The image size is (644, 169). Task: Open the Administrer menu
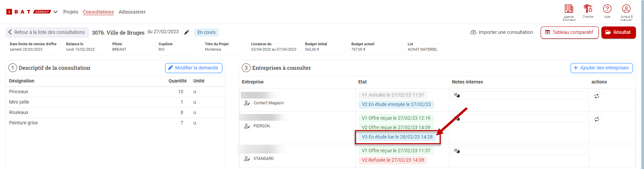click(132, 12)
